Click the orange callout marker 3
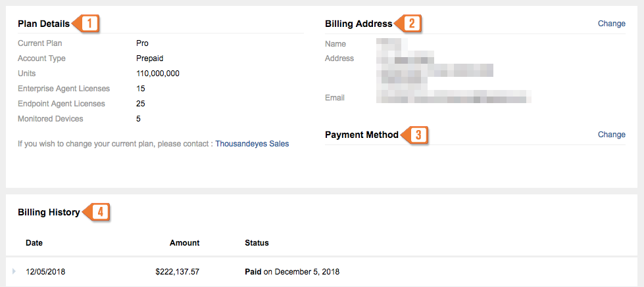 [x=414, y=135]
